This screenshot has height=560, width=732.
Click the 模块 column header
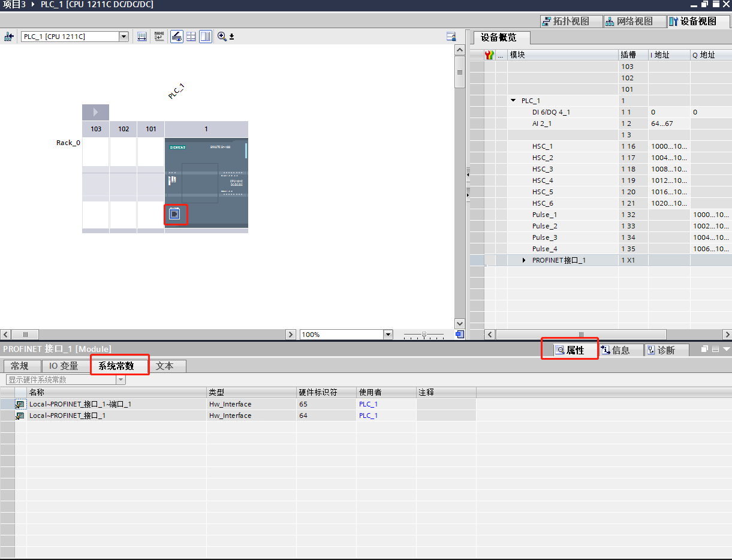coord(563,55)
